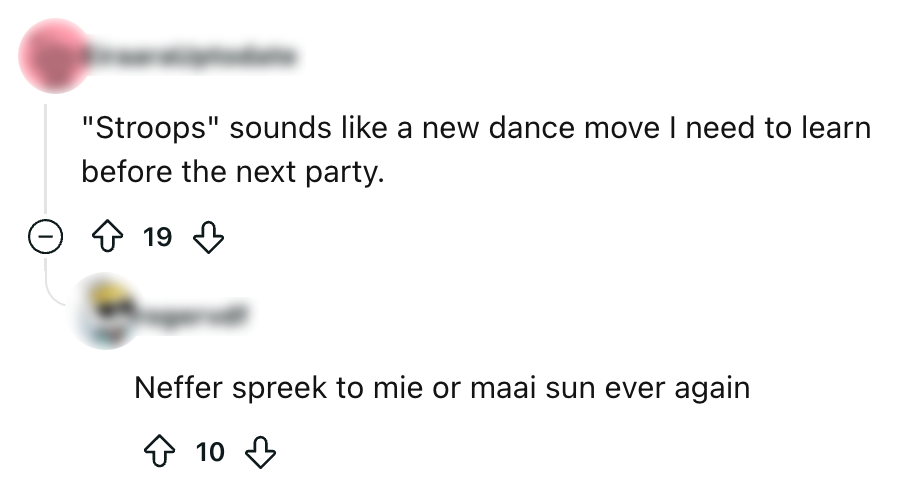Downvote the "Neffer spreek" reply
Viewport: 914px width, 492px height.
point(260,452)
